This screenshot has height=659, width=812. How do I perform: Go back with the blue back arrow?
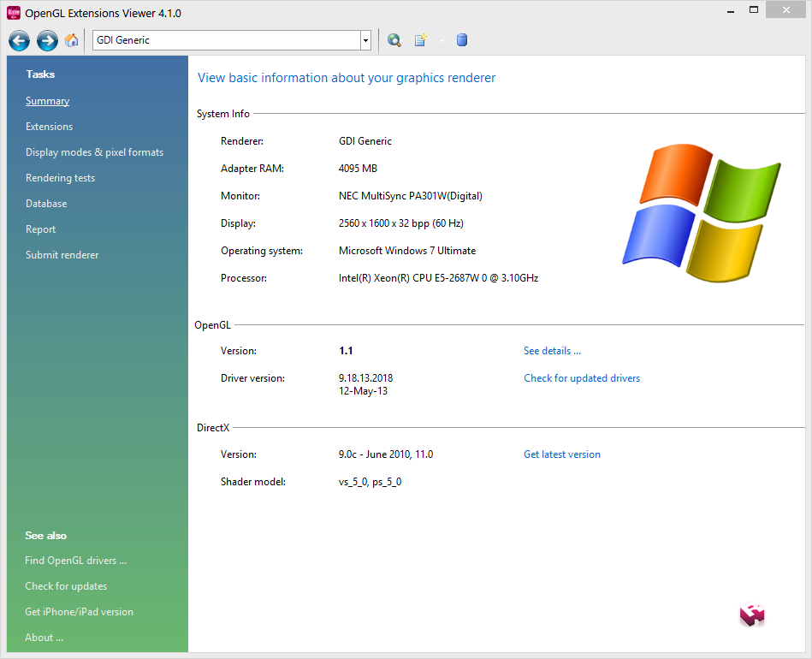pos(19,40)
